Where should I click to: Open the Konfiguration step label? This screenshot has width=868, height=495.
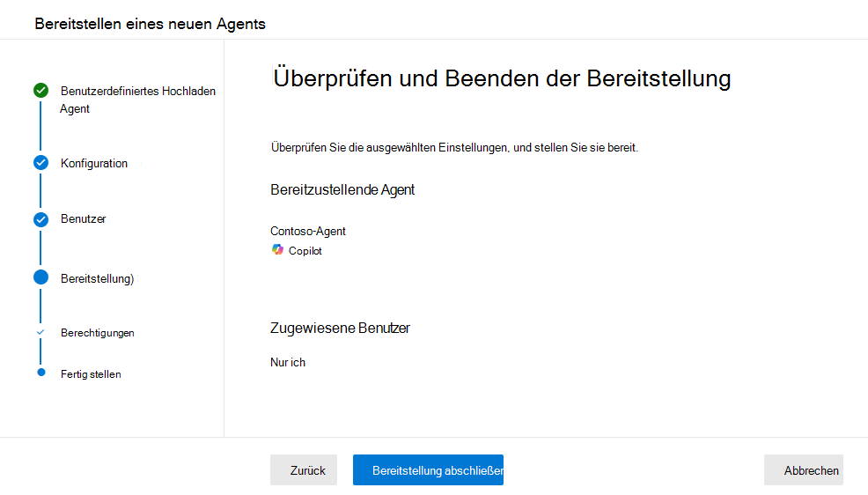[x=94, y=163]
